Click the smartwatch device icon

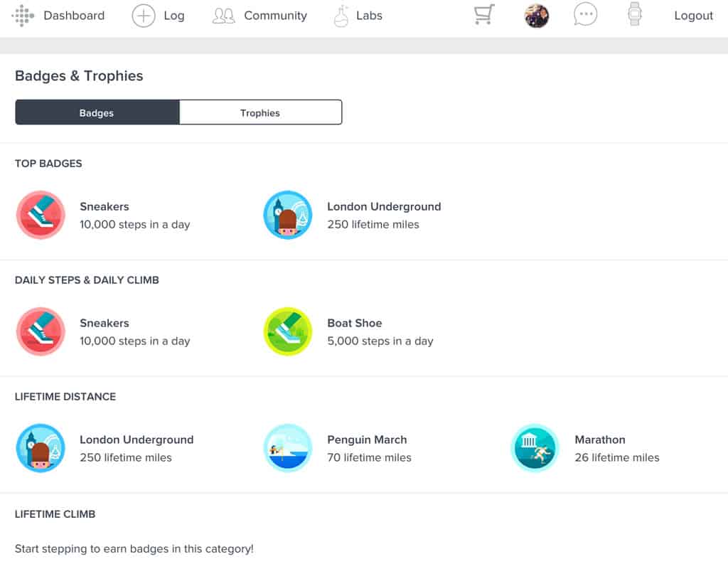tap(635, 15)
